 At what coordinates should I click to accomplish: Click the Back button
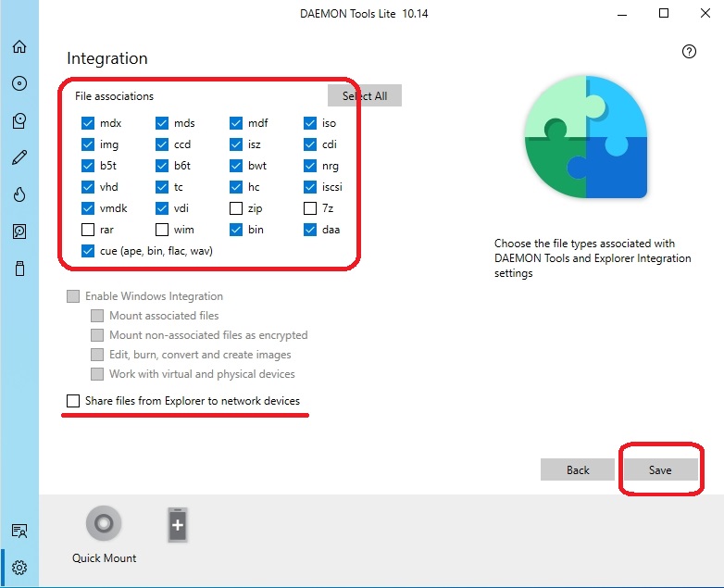578,469
